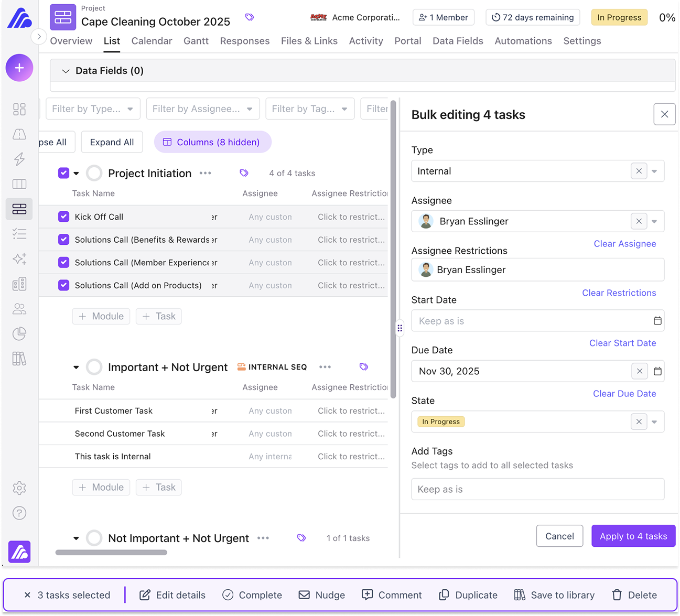Open the Filter by Assignee dropdown
This screenshot has width=680, height=616.
point(202,109)
